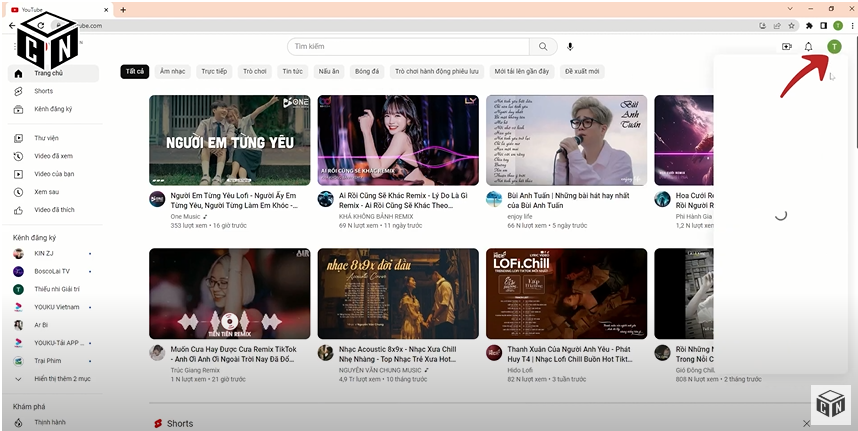Open a new browser tab

pyautogui.click(x=123, y=9)
